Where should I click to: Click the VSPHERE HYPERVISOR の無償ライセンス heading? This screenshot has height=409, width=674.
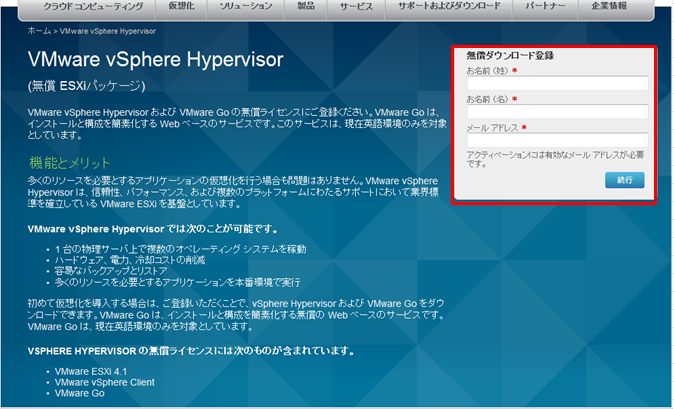(x=192, y=351)
